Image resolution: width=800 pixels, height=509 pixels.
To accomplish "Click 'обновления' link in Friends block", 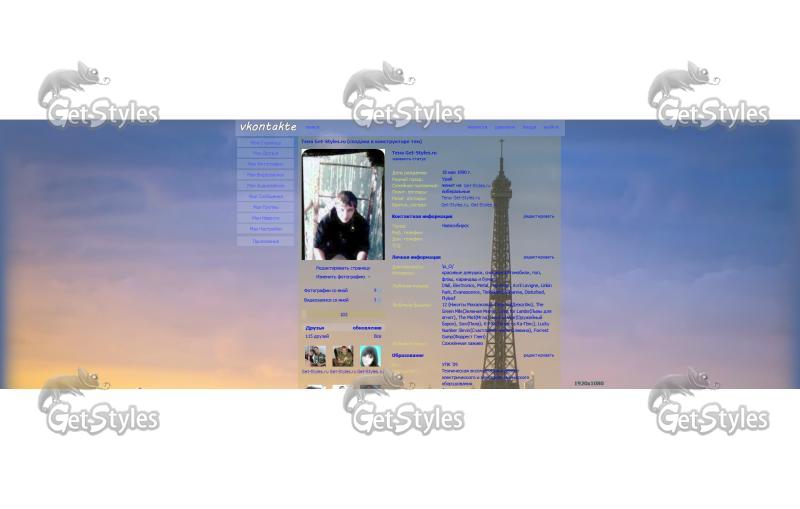I will tap(367, 328).
